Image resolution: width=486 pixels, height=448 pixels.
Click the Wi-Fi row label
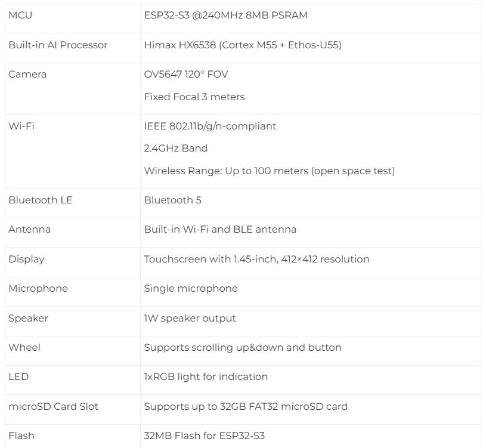(x=21, y=126)
